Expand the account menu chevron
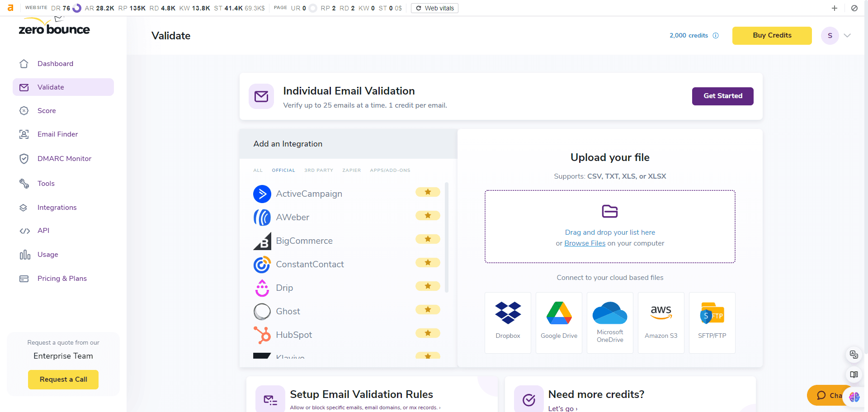This screenshot has width=868, height=412. coord(847,36)
